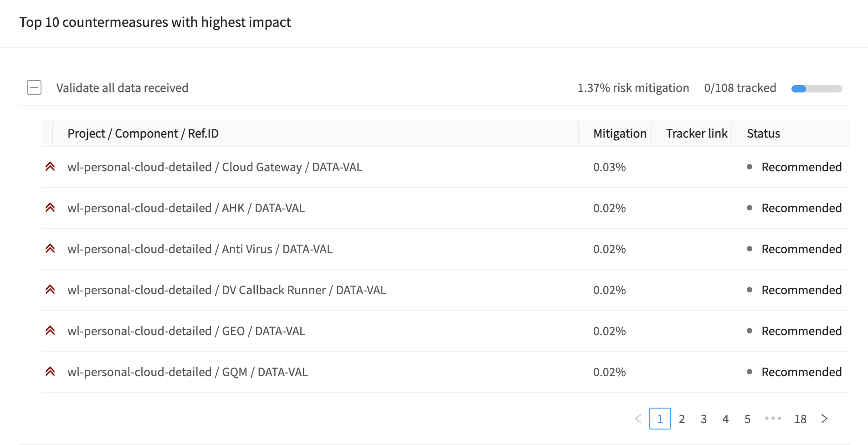Go to page 4
868x445 pixels.
[x=725, y=419]
